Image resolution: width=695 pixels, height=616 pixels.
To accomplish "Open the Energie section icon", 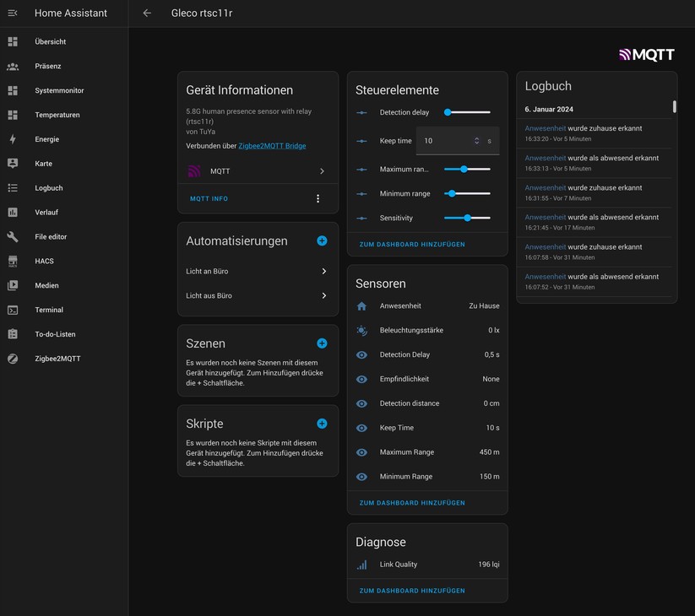I will pos(12,138).
